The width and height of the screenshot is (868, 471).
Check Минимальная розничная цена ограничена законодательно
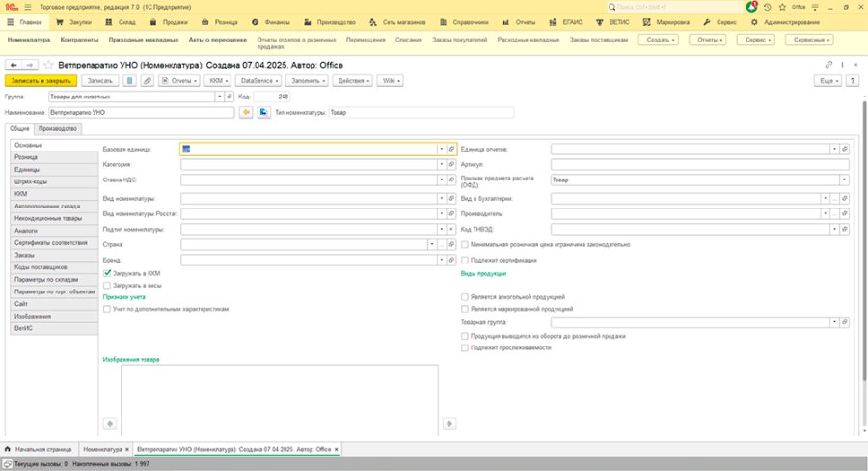point(465,244)
